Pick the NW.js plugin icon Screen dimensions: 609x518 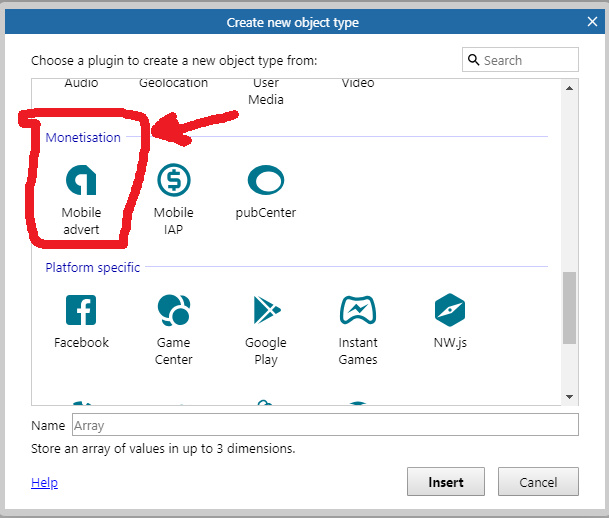tap(449, 311)
